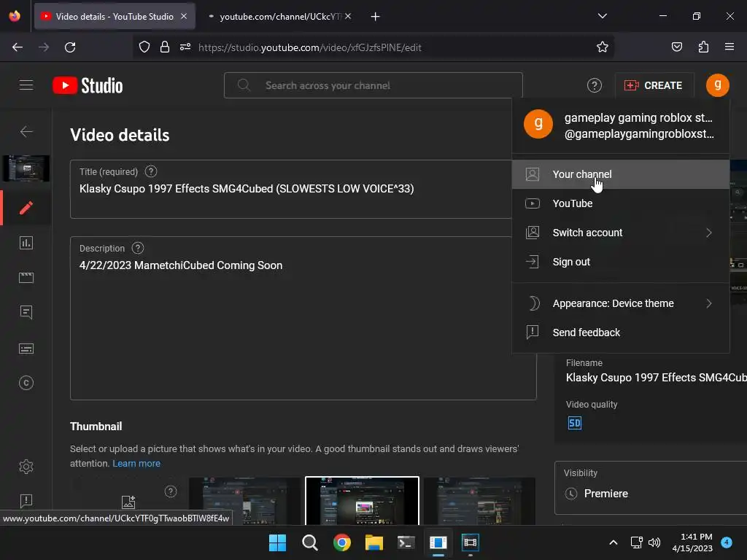747x560 pixels.
Task: Reload the page in Firefox
Action: click(70, 47)
